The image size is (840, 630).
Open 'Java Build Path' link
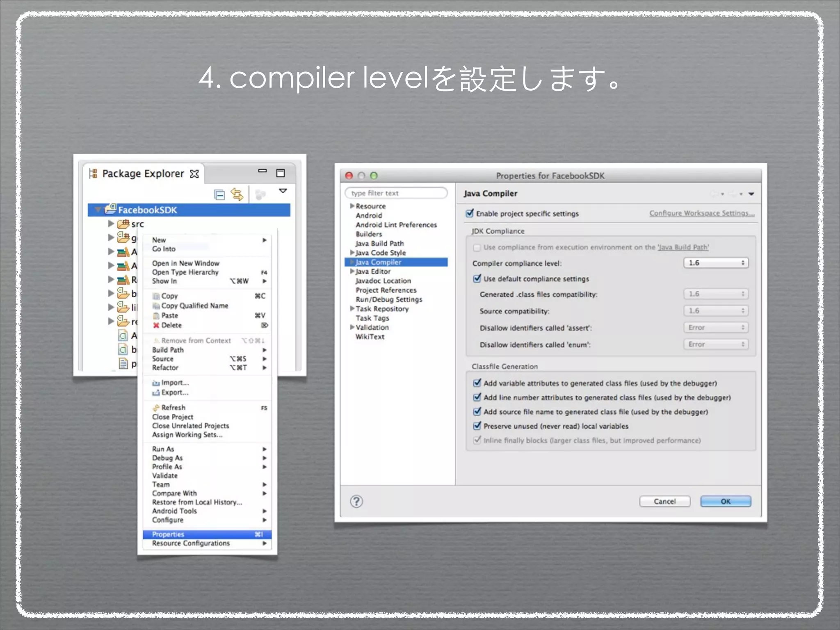[683, 247]
